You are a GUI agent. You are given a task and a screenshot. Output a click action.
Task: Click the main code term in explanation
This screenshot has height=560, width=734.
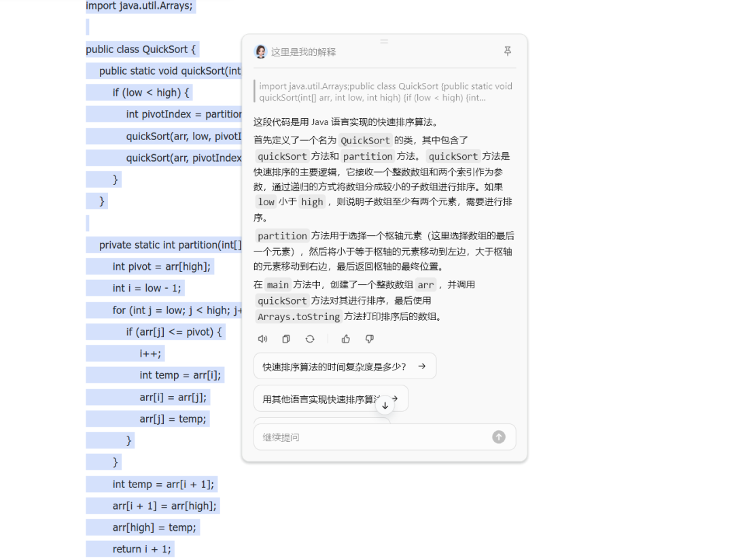pyautogui.click(x=277, y=285)
